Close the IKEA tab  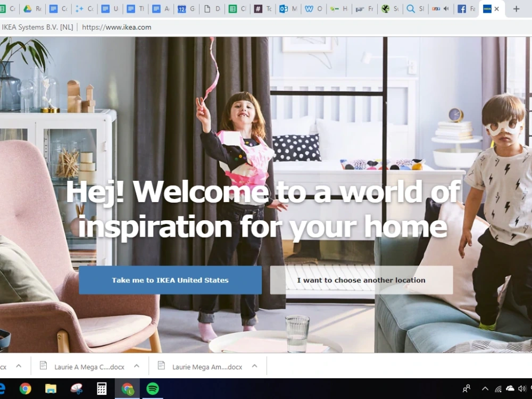(x=497, y=9)
